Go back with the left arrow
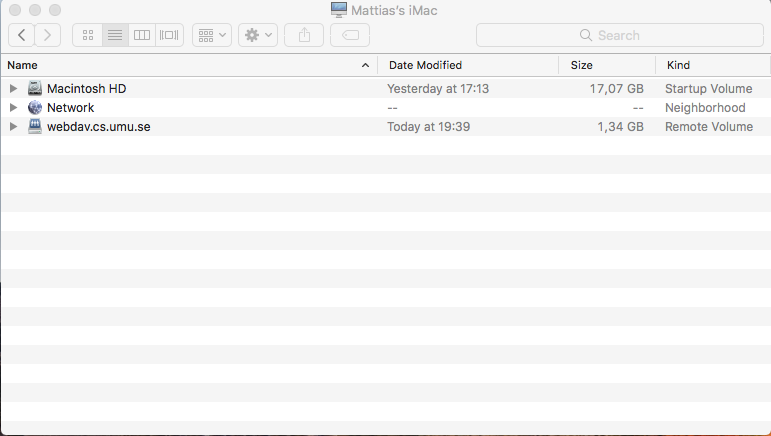The width and height of the screenshot is (771, 436). tap(22, 35)
